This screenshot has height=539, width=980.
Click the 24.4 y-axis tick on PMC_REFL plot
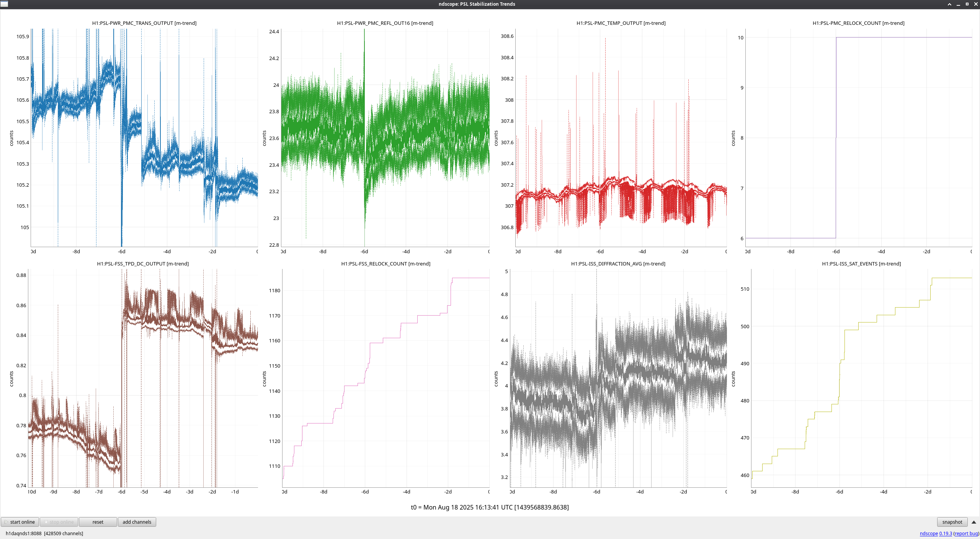[x=274, y=31]
